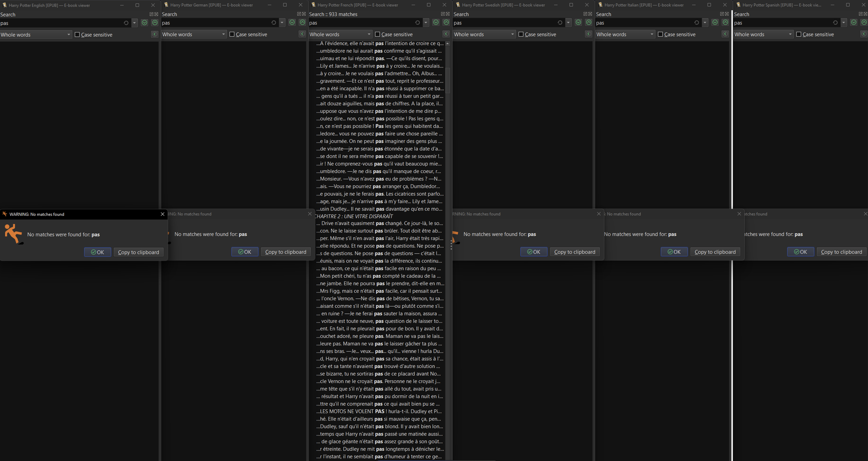Expand search history arrow in French viewer
This screenshot has width=868, height=461.
click(x=426, y=23)
